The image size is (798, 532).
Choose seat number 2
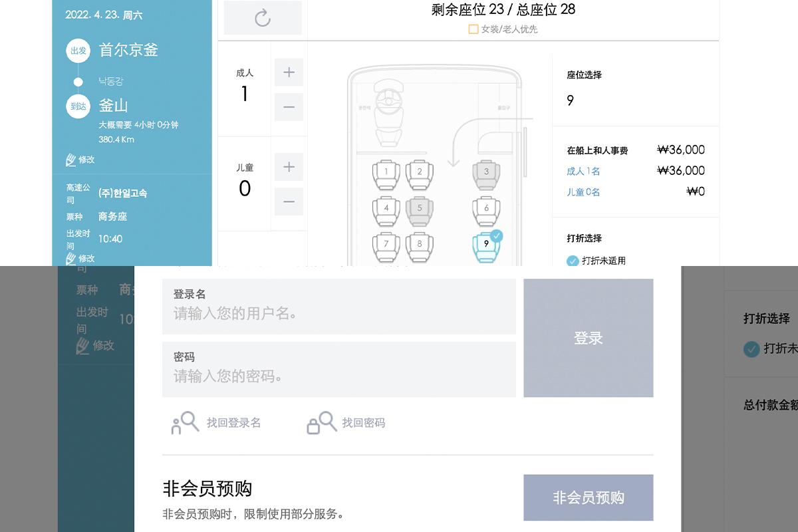pos(420,175)
